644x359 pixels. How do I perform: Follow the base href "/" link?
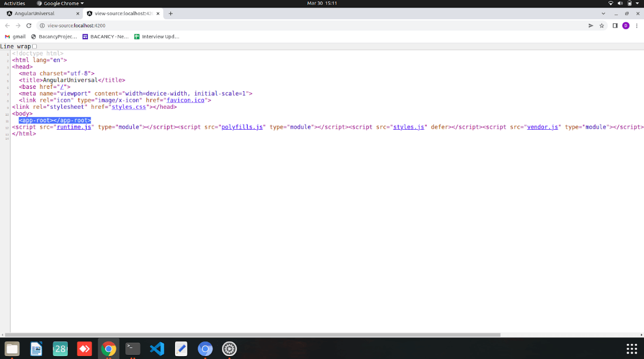62,87
